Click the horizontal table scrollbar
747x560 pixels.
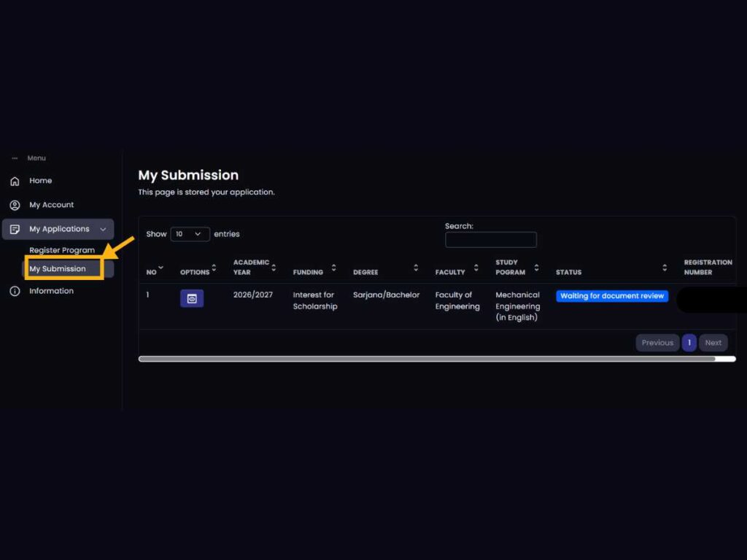click(x=427, y=359)
